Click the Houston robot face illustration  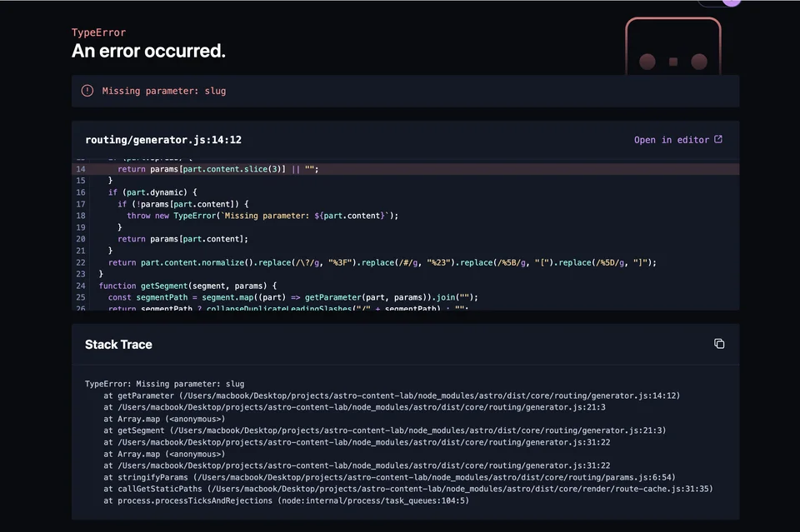(x=673, y=47)
